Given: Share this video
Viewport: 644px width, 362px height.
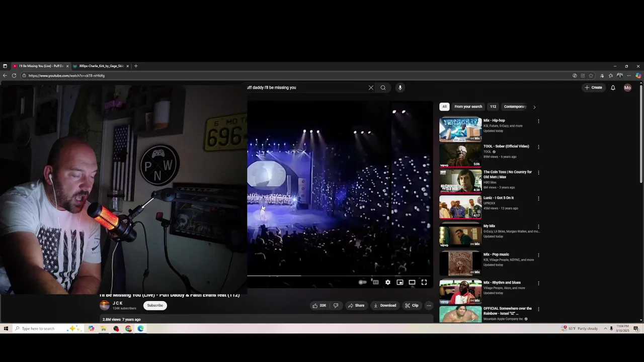Looking at the screenshot, I should coord(356,305).
